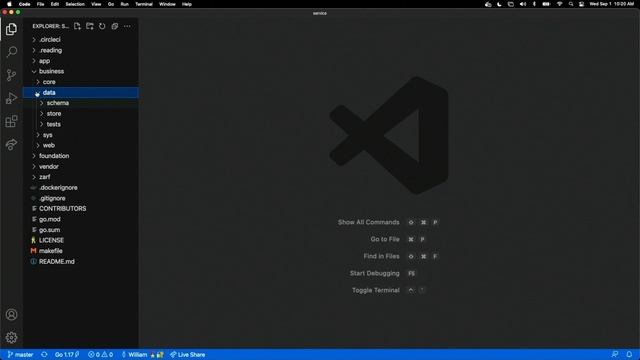Viewport: 640px width, 360px height.
Task: Start Live Share from the status bar
Action: tap(188, 355)
